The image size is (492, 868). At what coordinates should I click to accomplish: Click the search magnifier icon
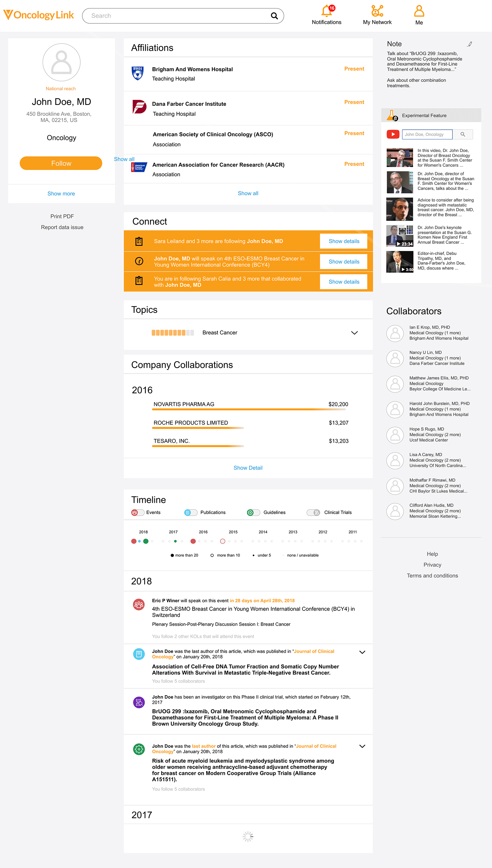[x=274, y=16]
